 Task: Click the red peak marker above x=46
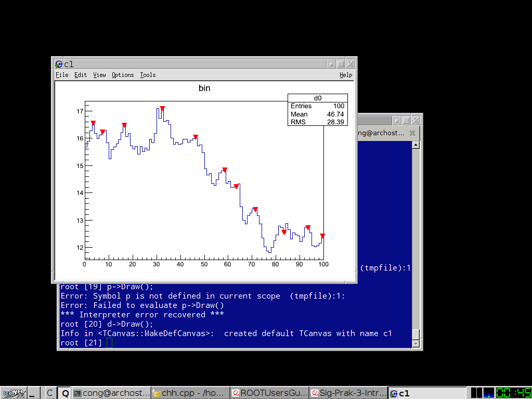click(196, 137)
